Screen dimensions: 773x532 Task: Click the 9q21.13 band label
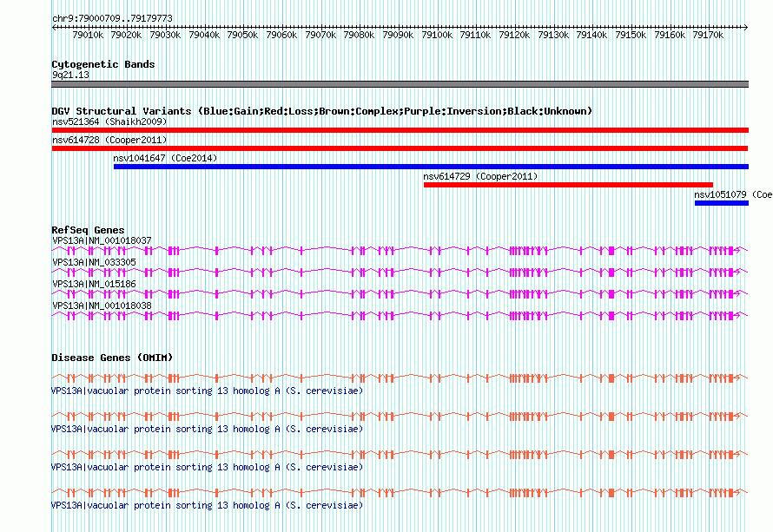click(x=70, y=75)
